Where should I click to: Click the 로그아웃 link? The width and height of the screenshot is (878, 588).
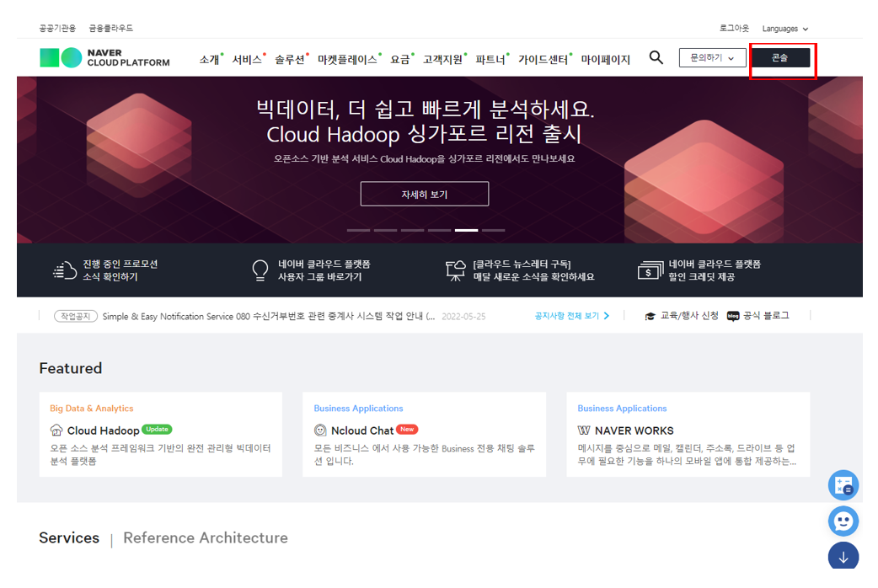(734, 28)
